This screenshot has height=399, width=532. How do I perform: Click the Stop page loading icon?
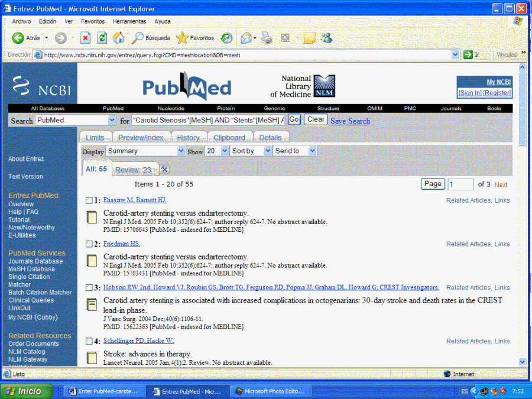tap(85, 38)
